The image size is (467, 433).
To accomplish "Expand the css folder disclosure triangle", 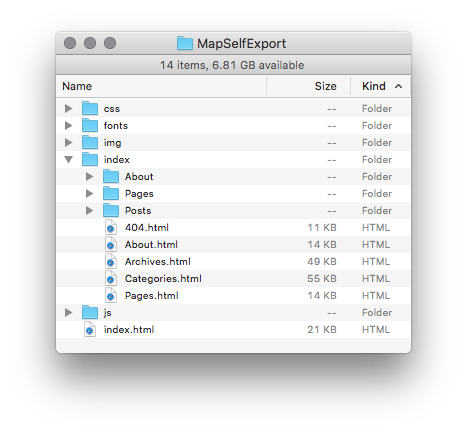I will click(69, 108).
